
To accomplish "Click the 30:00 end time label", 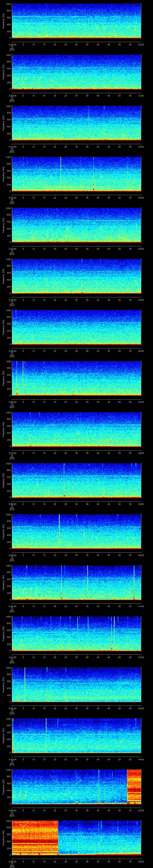I will pos(141,44).
